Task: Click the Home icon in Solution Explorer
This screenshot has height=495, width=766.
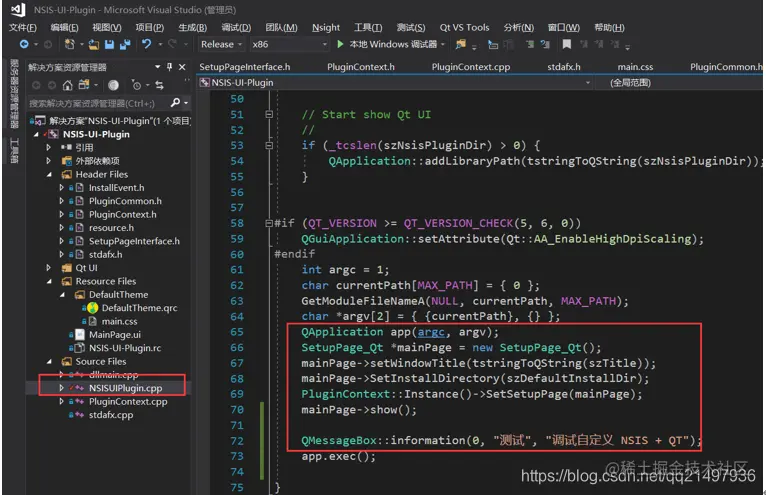Action: [67, 85]
